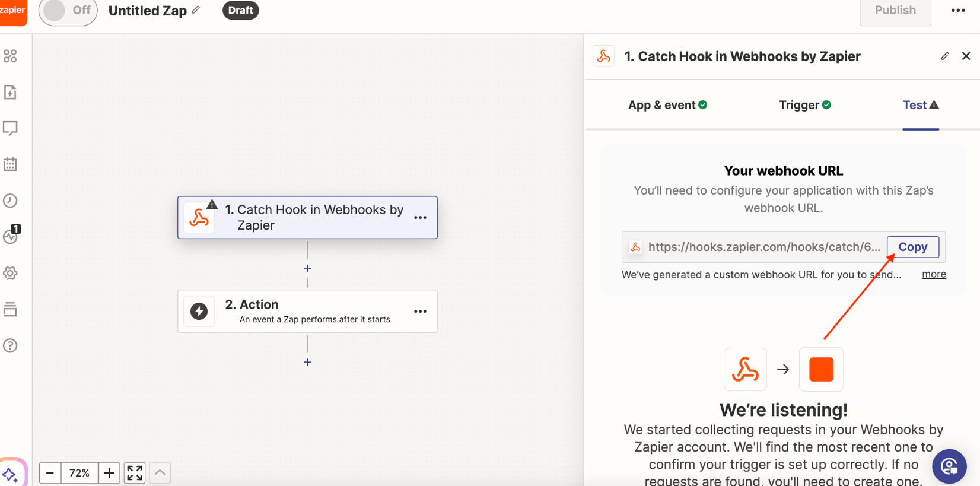Toggle the Zap On/Off switch
The image size is (980, 486).
68,11
